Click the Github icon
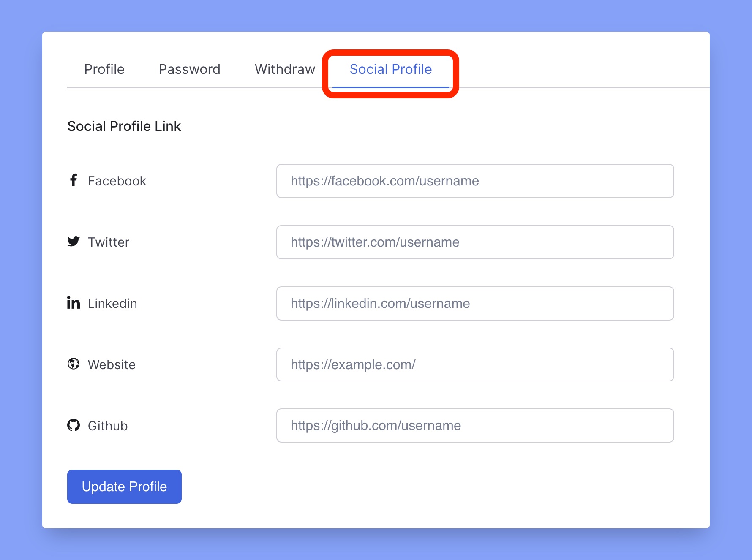The image size is (752, 560). (x=74, y=425)
